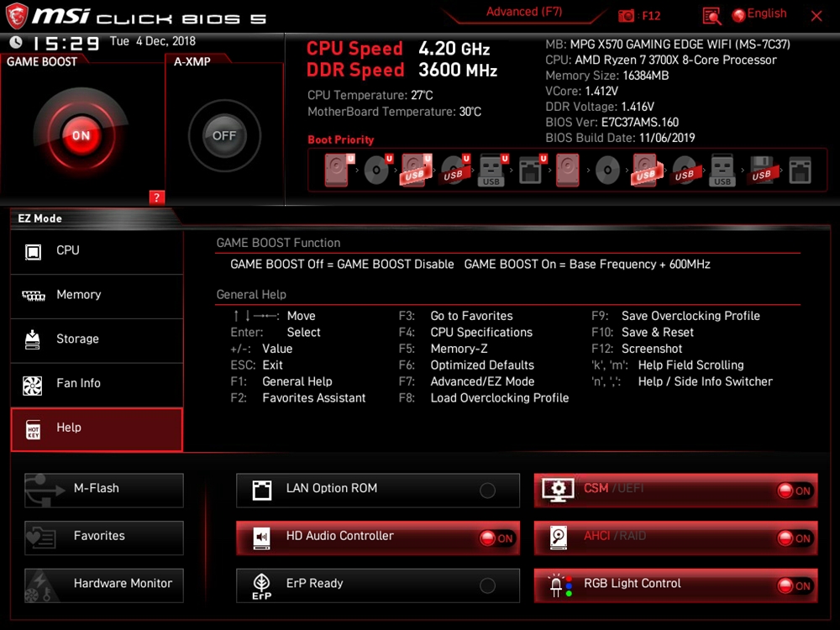Screen dimensions: 840x630
Task: Select the UEFI network boot icon
Action: click(532, 170)
